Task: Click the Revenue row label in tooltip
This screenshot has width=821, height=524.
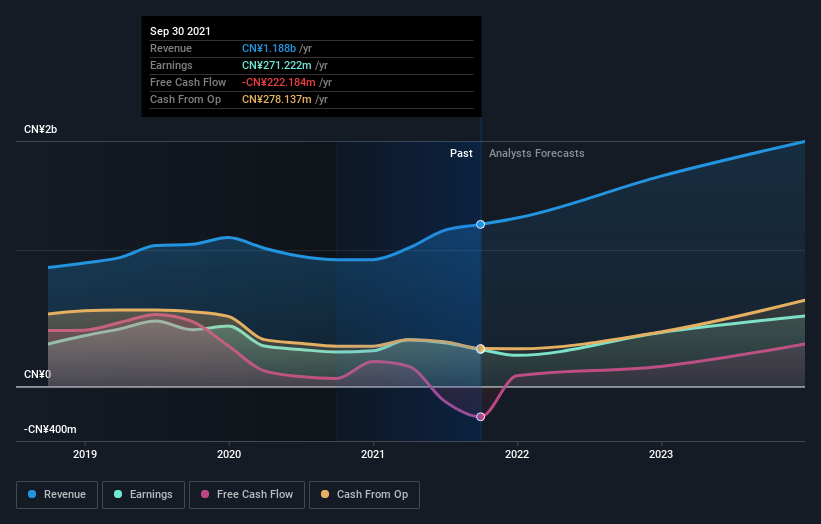Action: point(171,48)
